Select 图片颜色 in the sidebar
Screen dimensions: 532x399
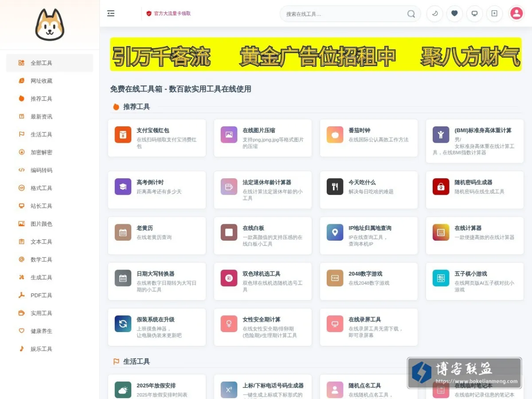click(x=50, y=224)
